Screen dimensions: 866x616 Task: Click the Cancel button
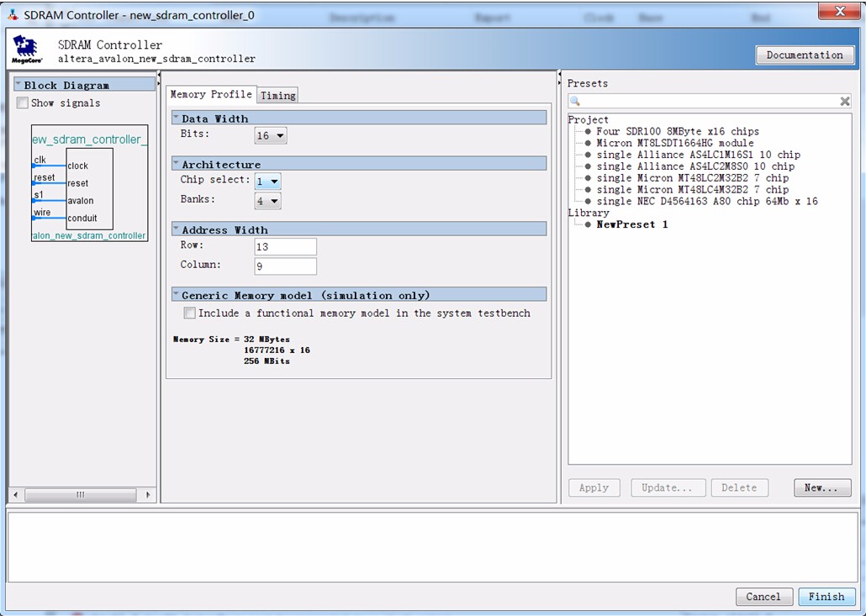[x=763, y=597]
